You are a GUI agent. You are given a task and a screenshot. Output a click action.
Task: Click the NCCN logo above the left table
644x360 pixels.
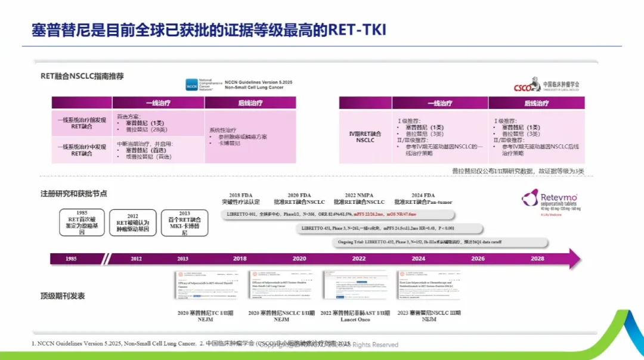coord(204,85)
